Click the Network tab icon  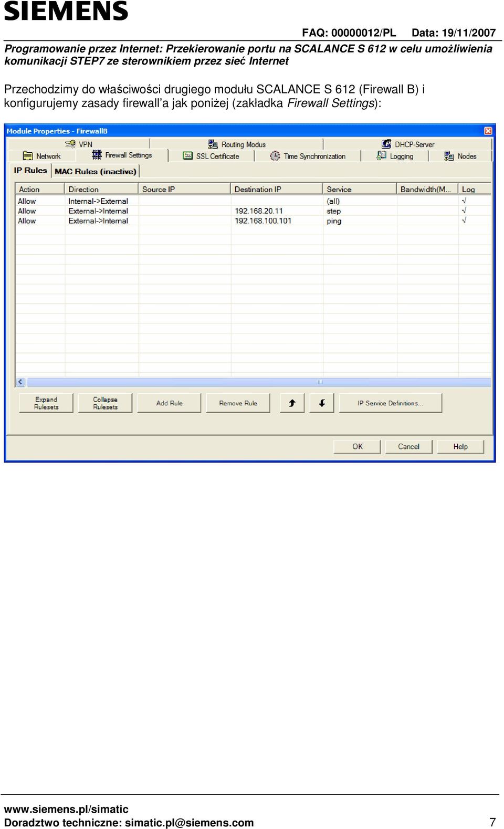click(28, 156)
